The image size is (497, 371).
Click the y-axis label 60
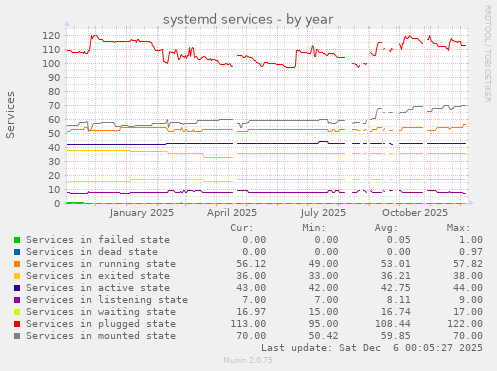[x=54, y=119]
